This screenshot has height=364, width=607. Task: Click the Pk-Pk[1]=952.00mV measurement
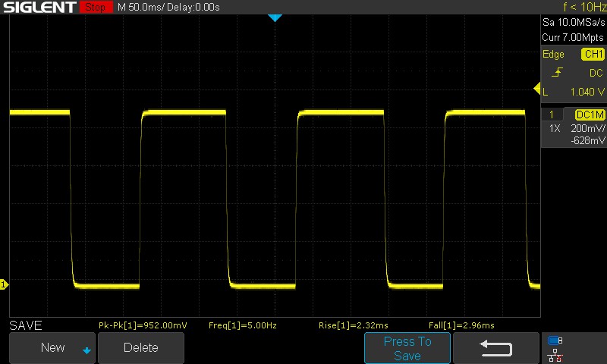[x=143, y=325]
